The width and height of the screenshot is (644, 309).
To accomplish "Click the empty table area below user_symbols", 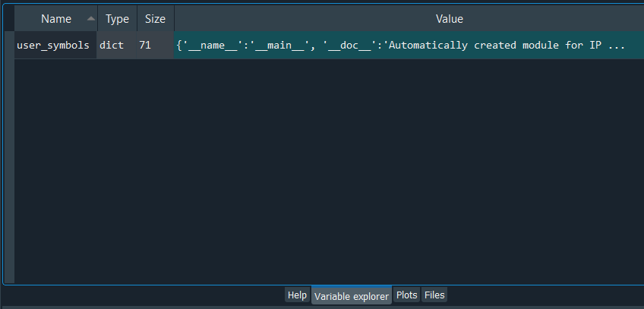I will coord(327,167).
